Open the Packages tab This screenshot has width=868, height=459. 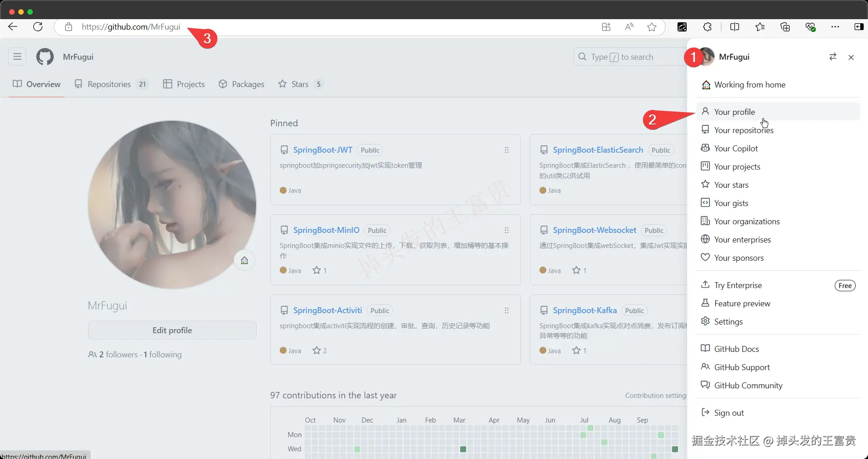point(241,84)
